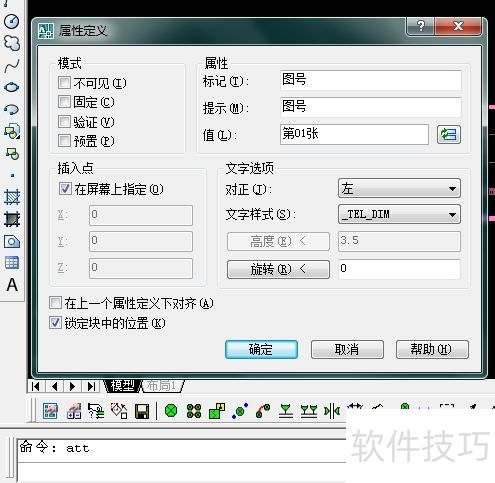Switch to the 模型 model tab
Viewport: 495px width, 483px height.
pos(122,386)
